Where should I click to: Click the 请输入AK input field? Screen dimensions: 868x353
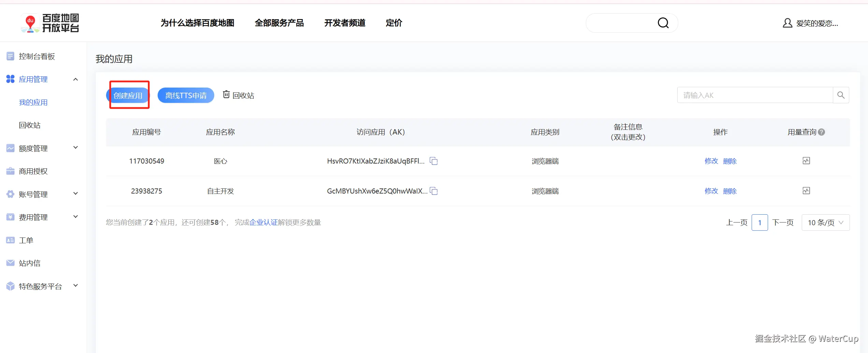pos(755,95)
